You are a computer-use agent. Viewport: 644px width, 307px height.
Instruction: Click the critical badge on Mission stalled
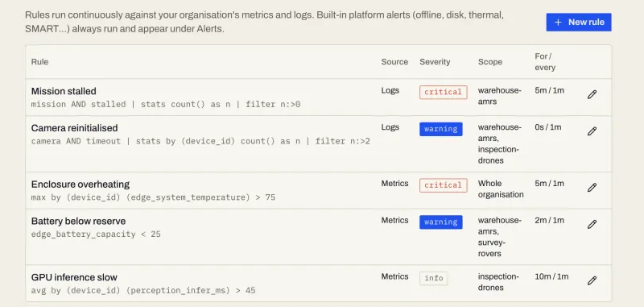pyautogui.click(x=444, y=92)
